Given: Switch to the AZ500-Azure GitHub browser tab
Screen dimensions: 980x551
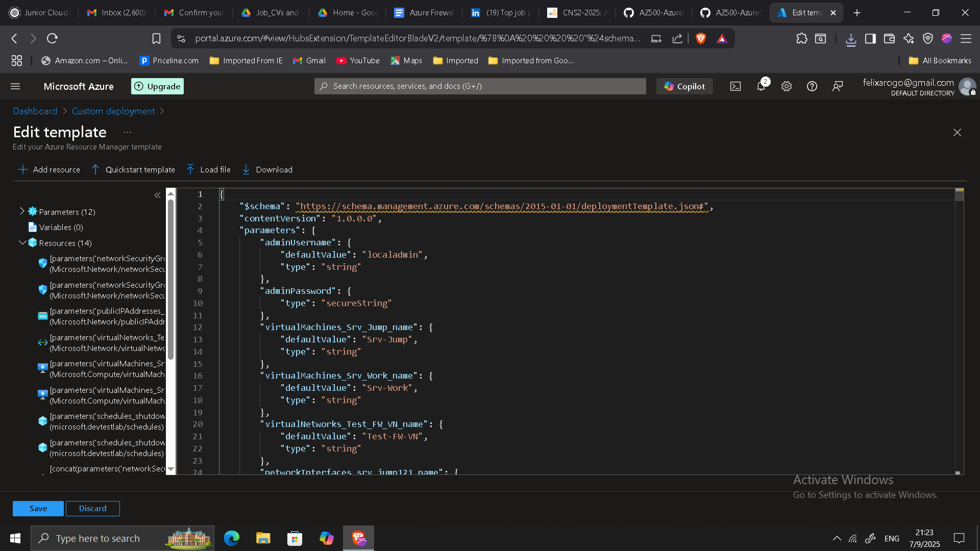Looking at the screenshot, I should click(x=655, y=13).
